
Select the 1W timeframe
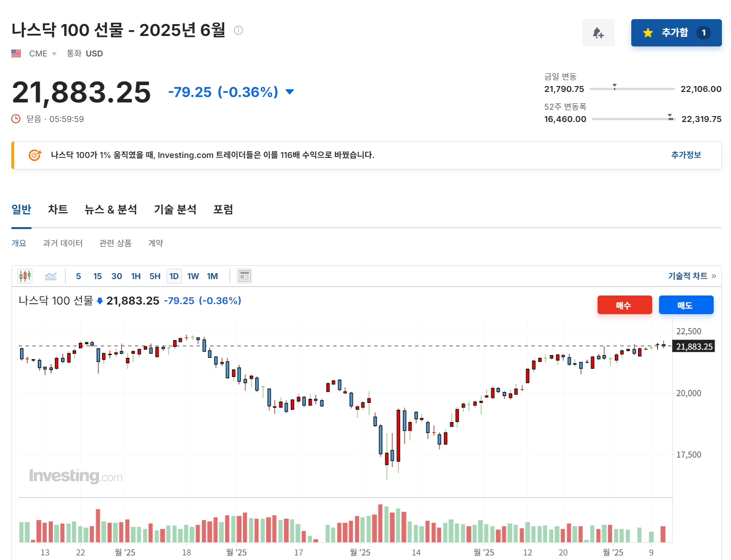click(x=193, y=276)
